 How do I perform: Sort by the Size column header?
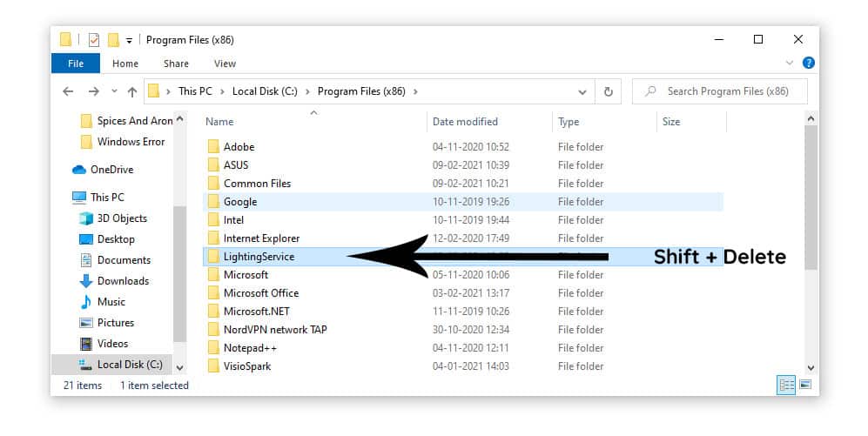671,122
